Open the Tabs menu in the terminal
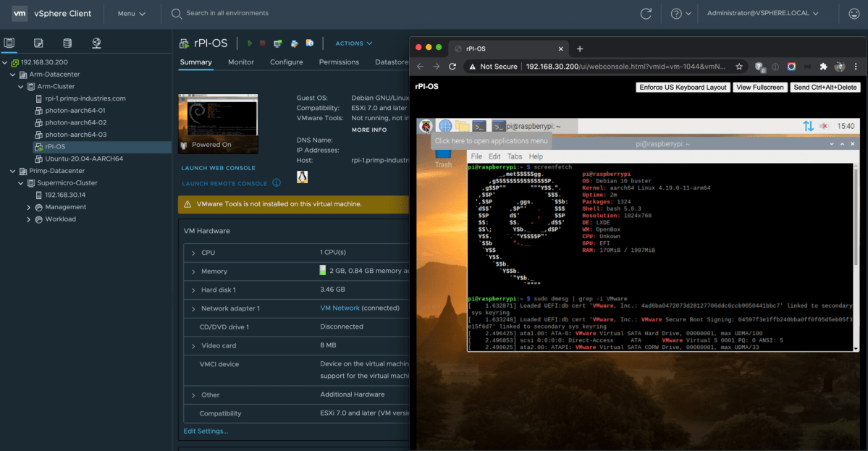The width and height of the screenshot is (868, 451). coord(514,156)
